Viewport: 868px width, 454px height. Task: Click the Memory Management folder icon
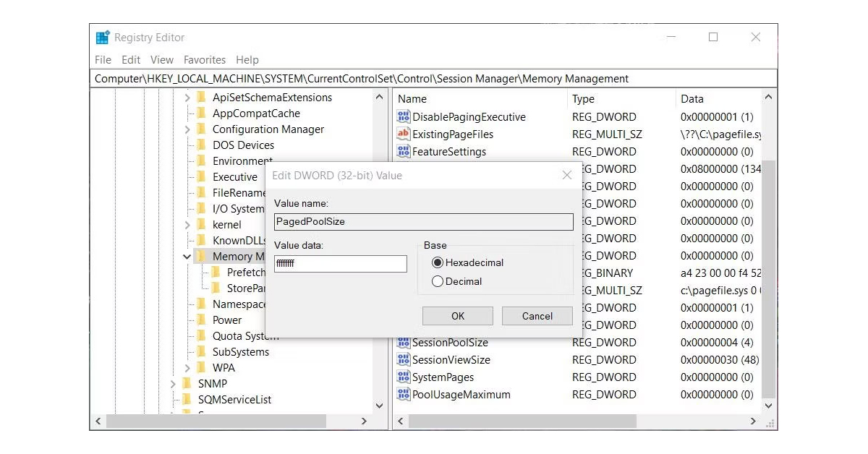click(203, 256)
